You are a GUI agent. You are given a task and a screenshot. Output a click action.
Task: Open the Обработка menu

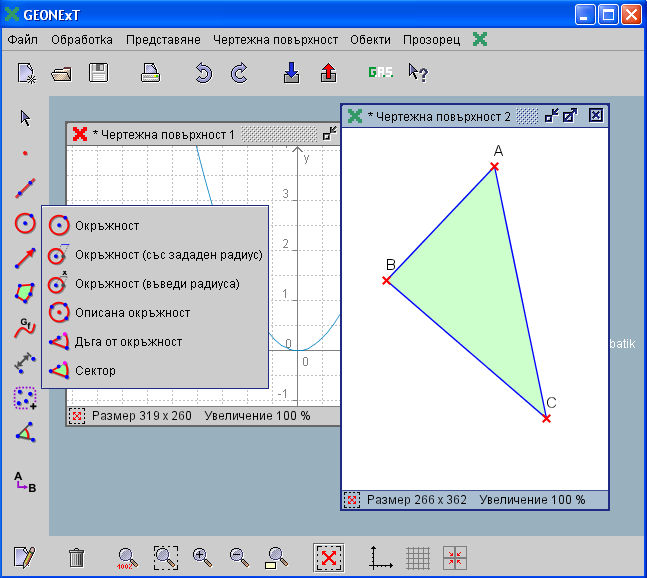coord(82,40)
